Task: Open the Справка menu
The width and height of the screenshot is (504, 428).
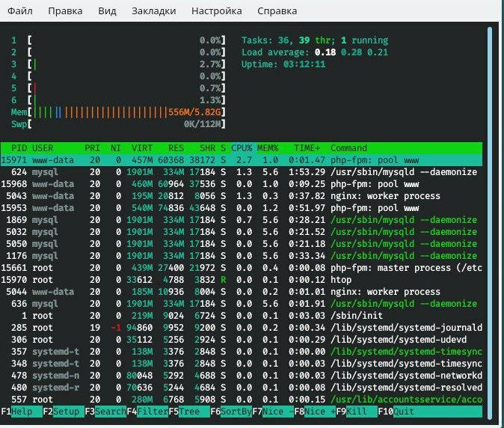Action: 277,11
